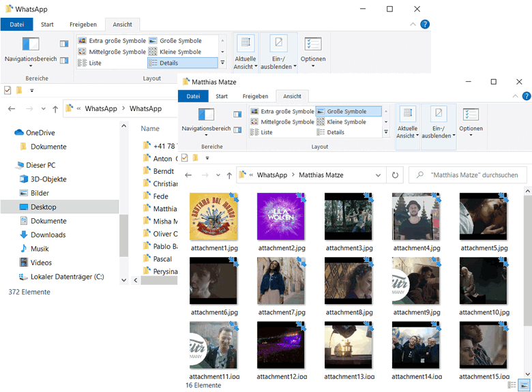Select Extra große Symbole in Matthias Matze window
The height and width of the screenshot is (392, 532).
coord(282,112)
